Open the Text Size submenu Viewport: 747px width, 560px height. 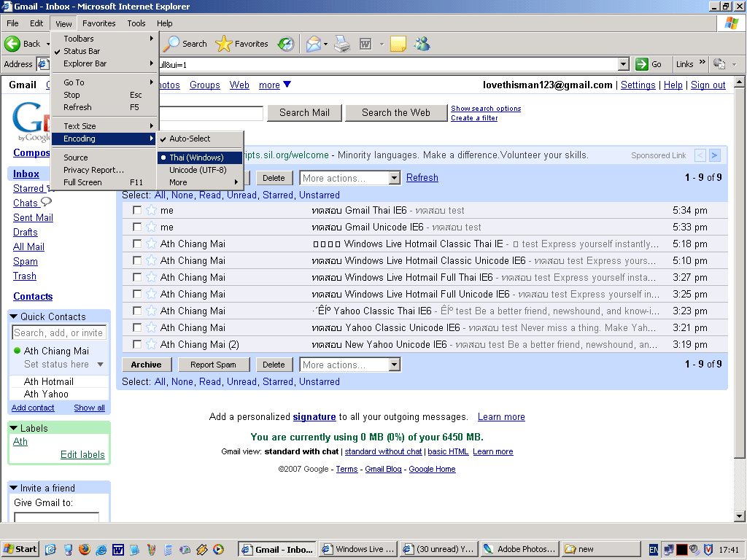coord(104,126)
